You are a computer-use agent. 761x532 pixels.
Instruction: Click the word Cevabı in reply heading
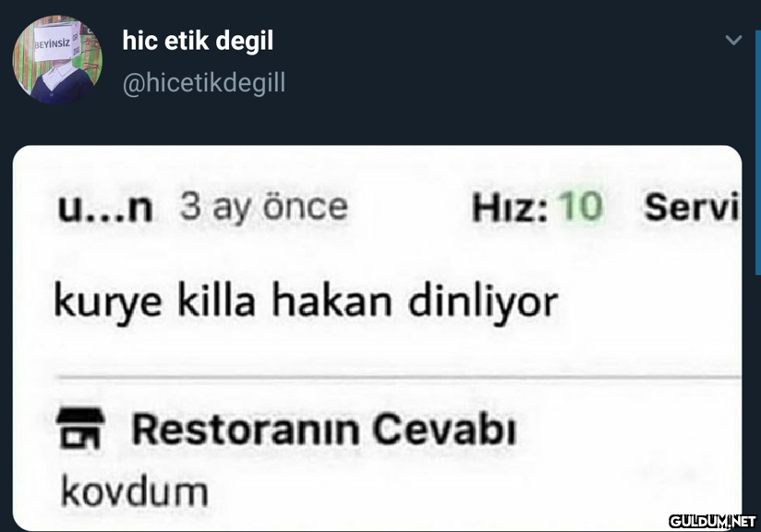pos(444,429)
